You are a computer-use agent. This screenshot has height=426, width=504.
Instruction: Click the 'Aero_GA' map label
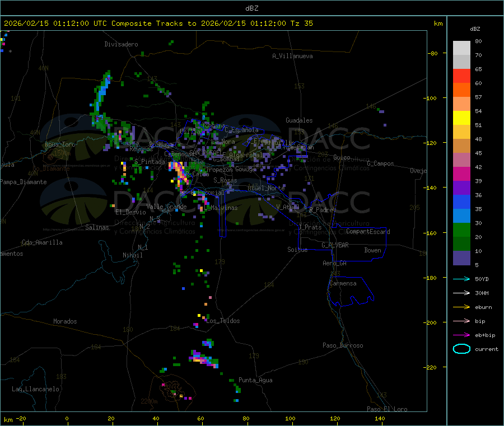click(335, 263)
